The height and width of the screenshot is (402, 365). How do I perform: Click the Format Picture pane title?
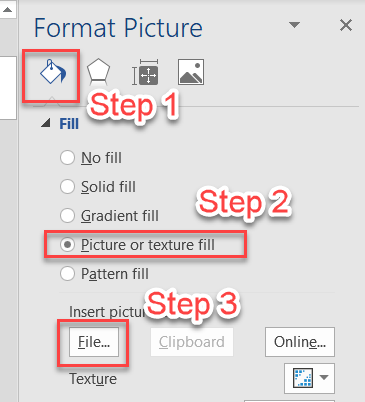pyautogui.click(x=118, y=27)
